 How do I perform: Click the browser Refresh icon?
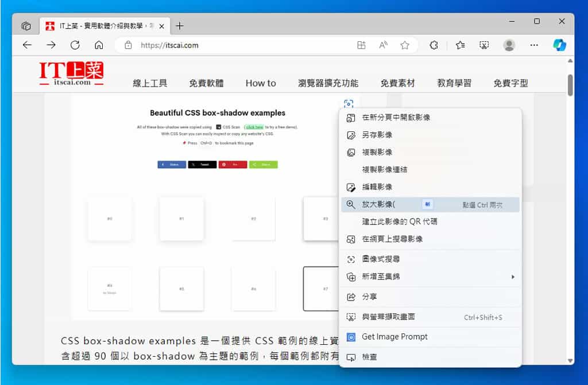click(x=75, y=45)
